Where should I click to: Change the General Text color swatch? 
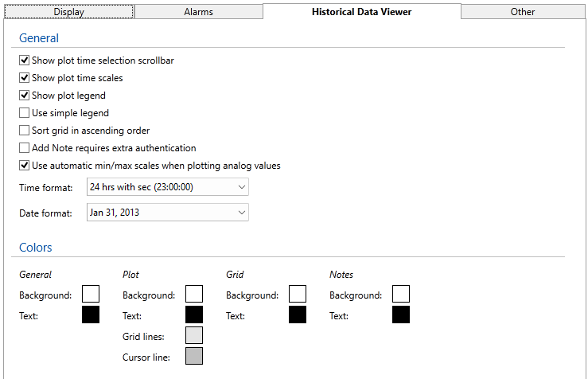point(91,315)
